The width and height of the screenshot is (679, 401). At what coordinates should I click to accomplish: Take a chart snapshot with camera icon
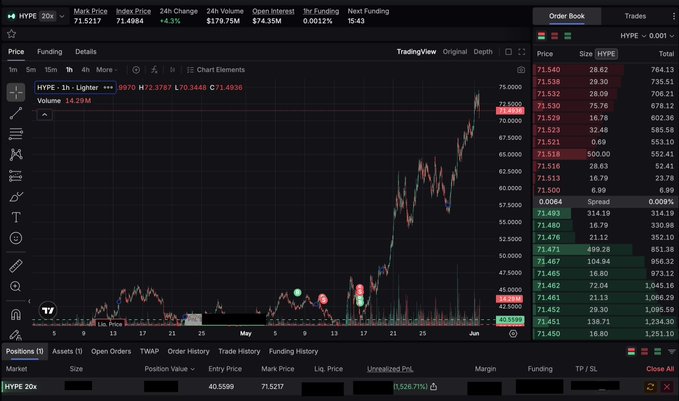click(x=521, y=70)
